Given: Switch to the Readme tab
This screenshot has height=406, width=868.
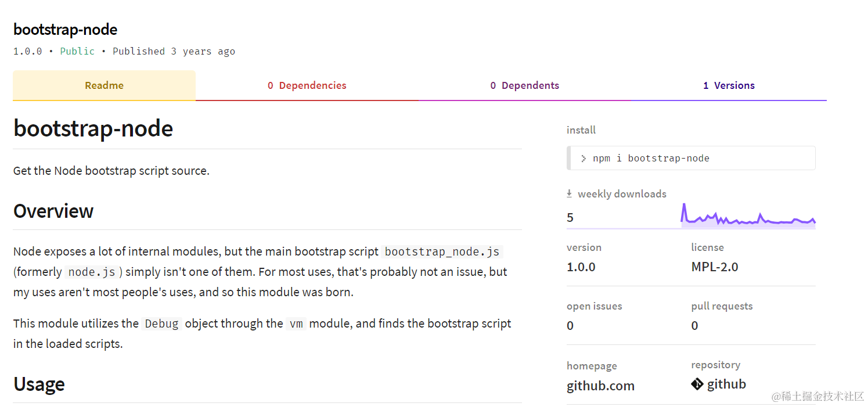Looking at the screenshot, I should (104, 85).
